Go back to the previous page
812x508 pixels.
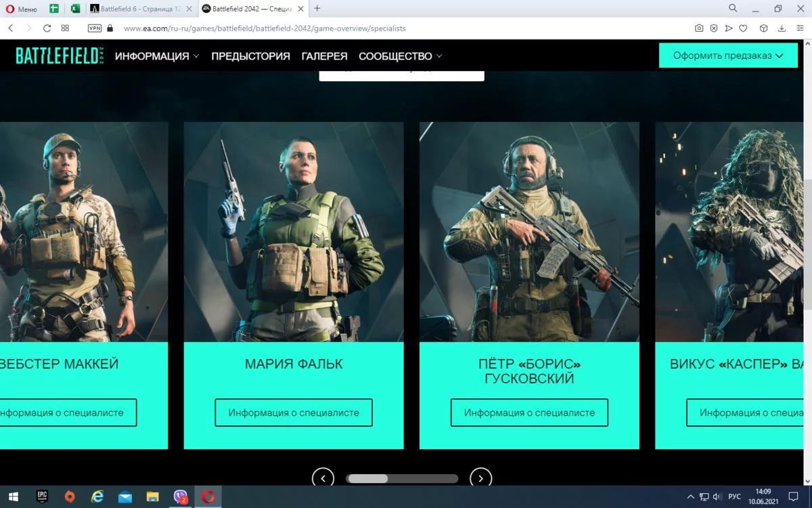[x=11, y=28]
